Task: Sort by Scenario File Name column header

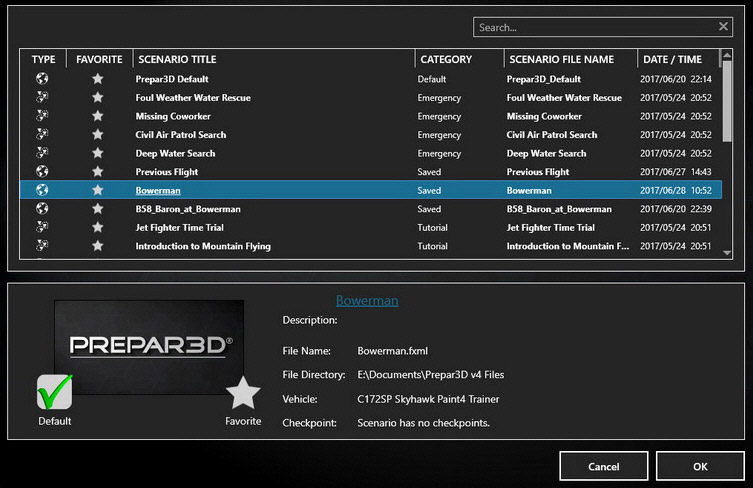Action: tap(561, 60)
